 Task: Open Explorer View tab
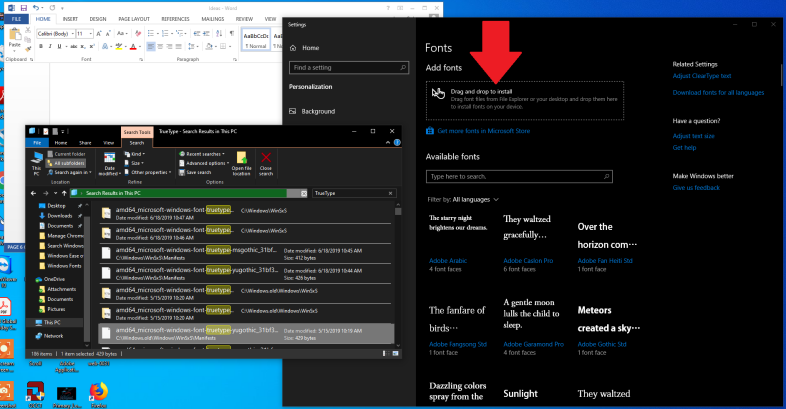[x=109, y=143]
